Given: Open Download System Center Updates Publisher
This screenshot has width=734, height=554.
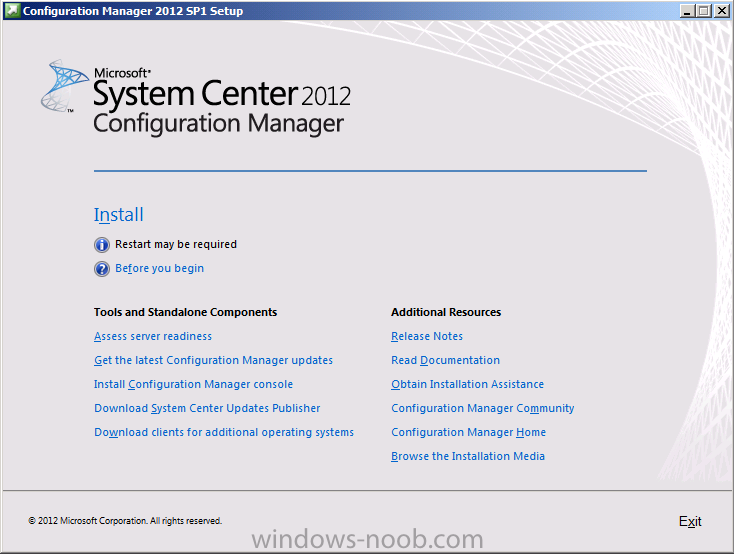Looking at the screenshot, I should tap(207, 408).
